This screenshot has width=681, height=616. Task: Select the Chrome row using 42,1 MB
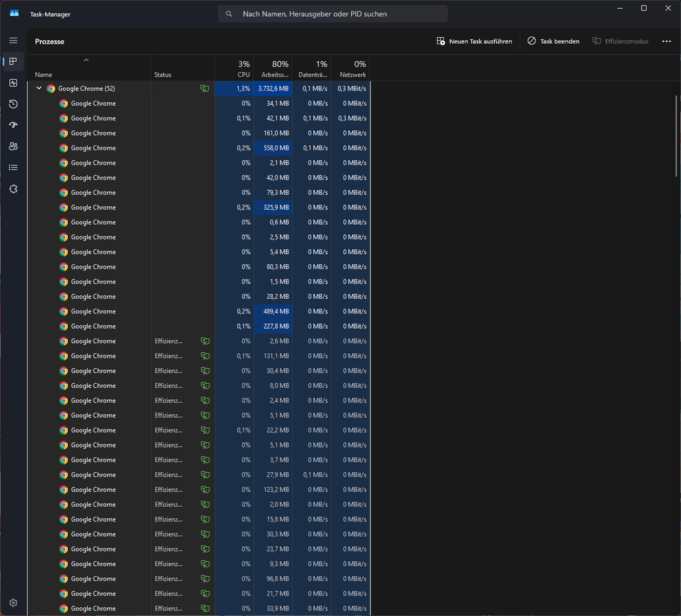[x=198, y=118]
